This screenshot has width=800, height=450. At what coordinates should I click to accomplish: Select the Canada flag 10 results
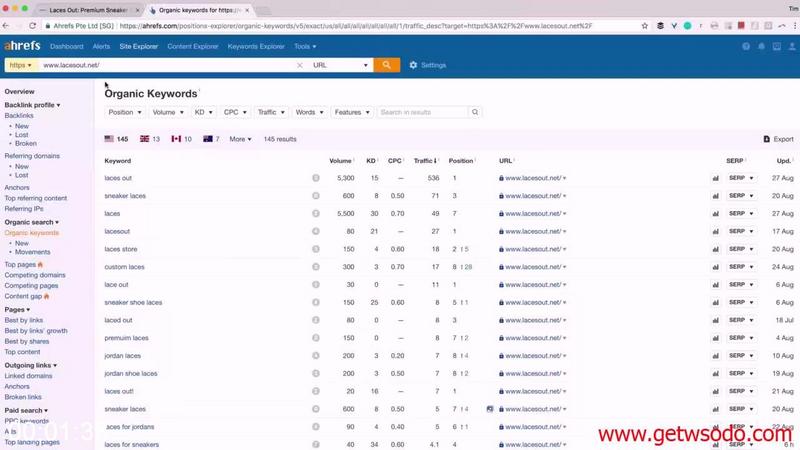(x=182, y=139)
